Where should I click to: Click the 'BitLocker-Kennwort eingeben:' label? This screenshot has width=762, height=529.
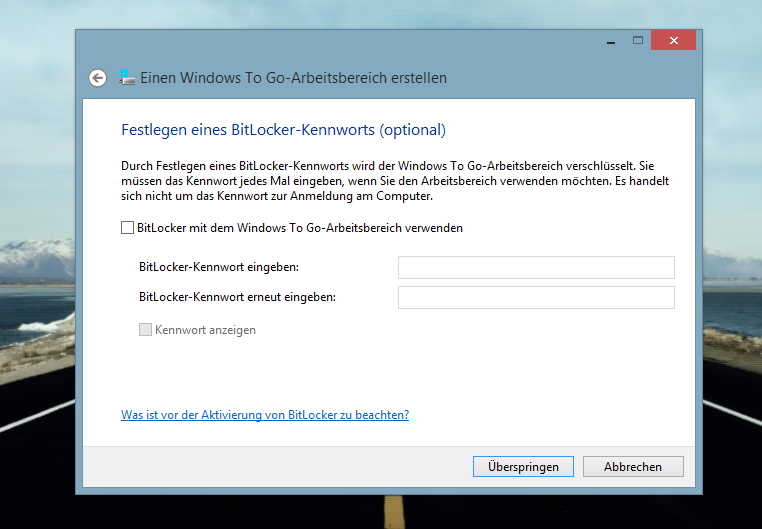point(219,267)
